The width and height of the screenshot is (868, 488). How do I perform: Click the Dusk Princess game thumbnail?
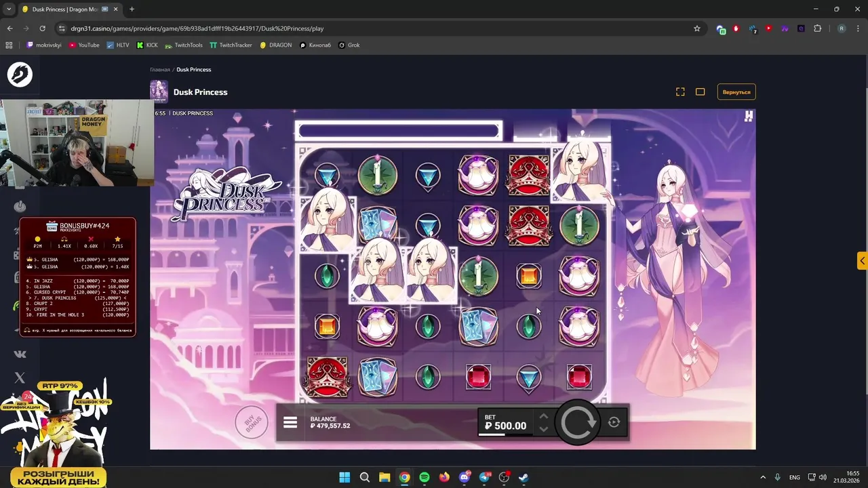point(159,91)
